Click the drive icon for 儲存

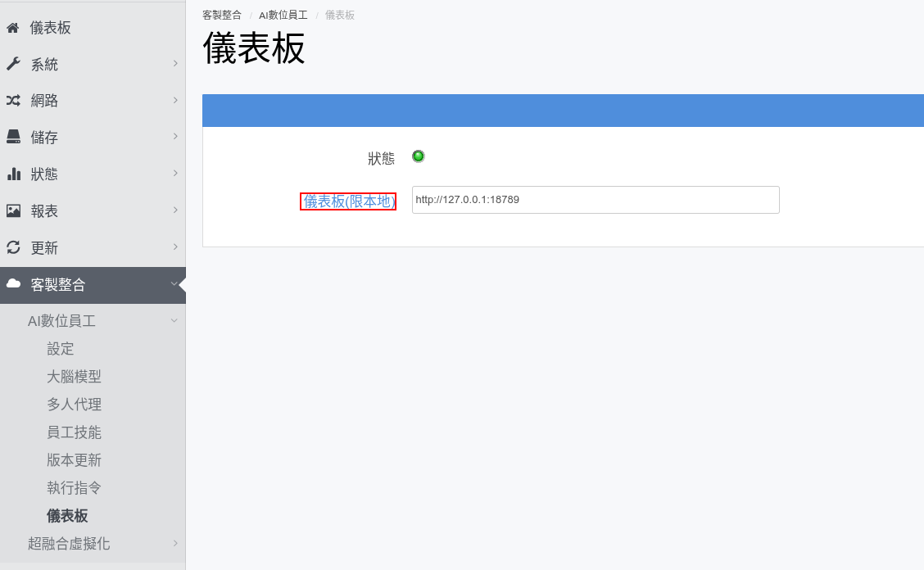point(13,137)
